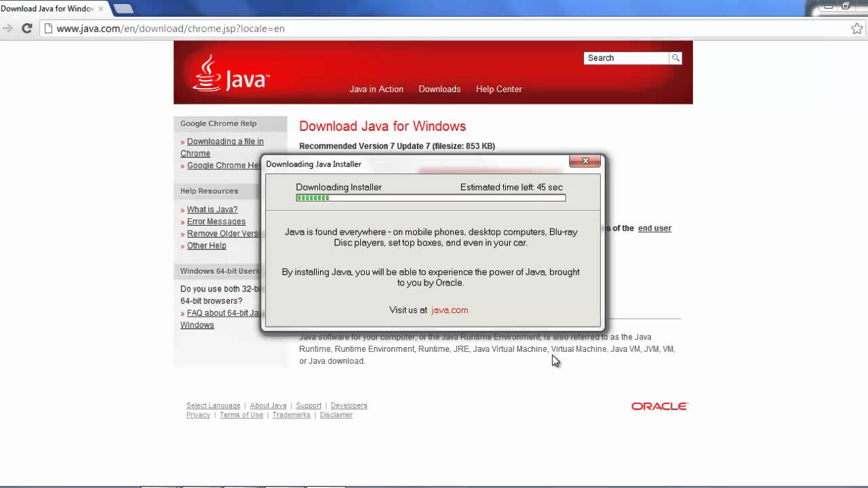
Task: Open the Google Chrome Help link
Action: pyautogui.click(x=224, y=165)
